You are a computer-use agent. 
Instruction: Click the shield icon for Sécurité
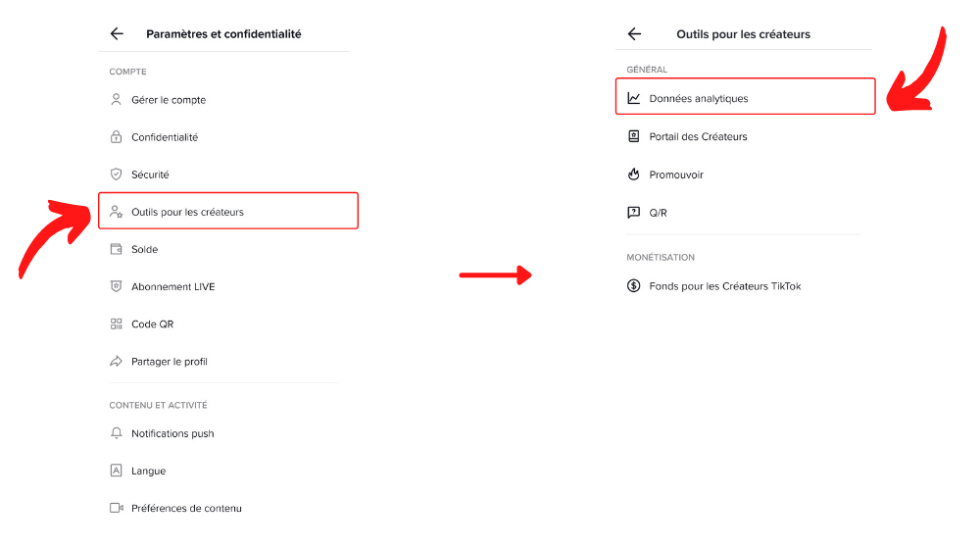[x=116, y=175]
